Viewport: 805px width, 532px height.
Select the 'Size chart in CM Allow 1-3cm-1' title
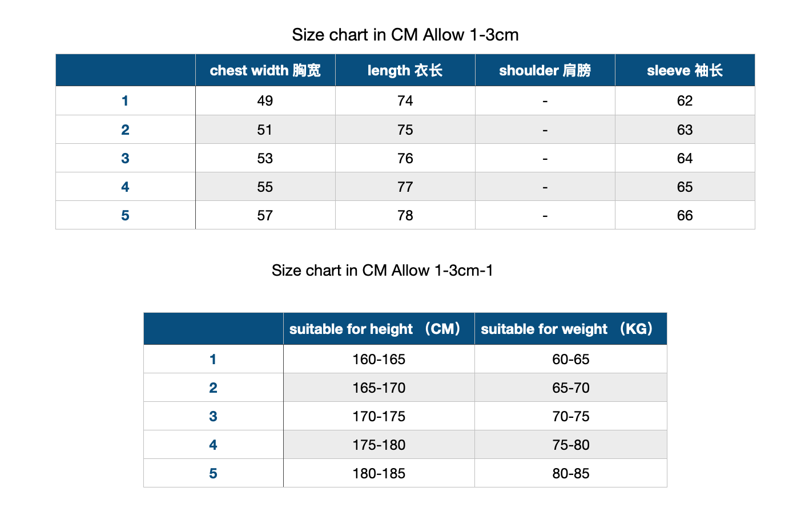pos(383,270)
